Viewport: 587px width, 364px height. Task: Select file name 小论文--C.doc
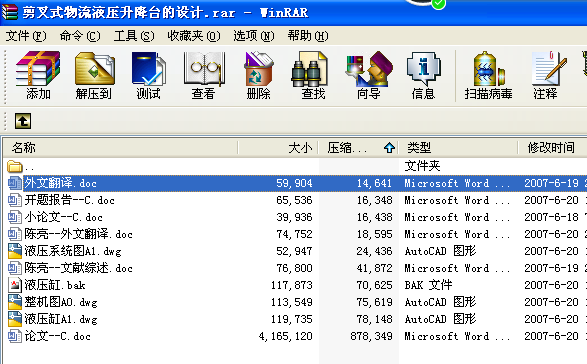coord(64,217)
